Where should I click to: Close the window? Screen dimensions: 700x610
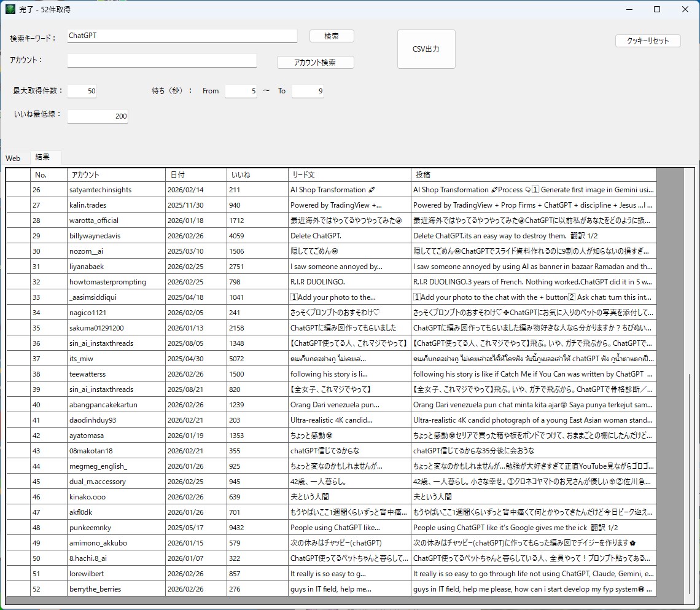pos(685,9)
